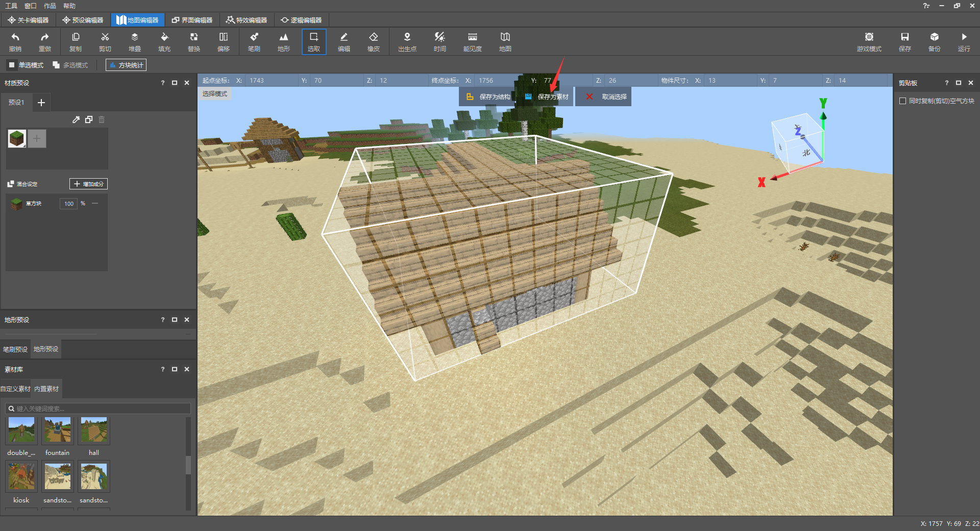Image resolution: width=980 pixels, height=531 pixels.
Task: Select the Fill (填充) bucket tool
Action: click(164, 42)
